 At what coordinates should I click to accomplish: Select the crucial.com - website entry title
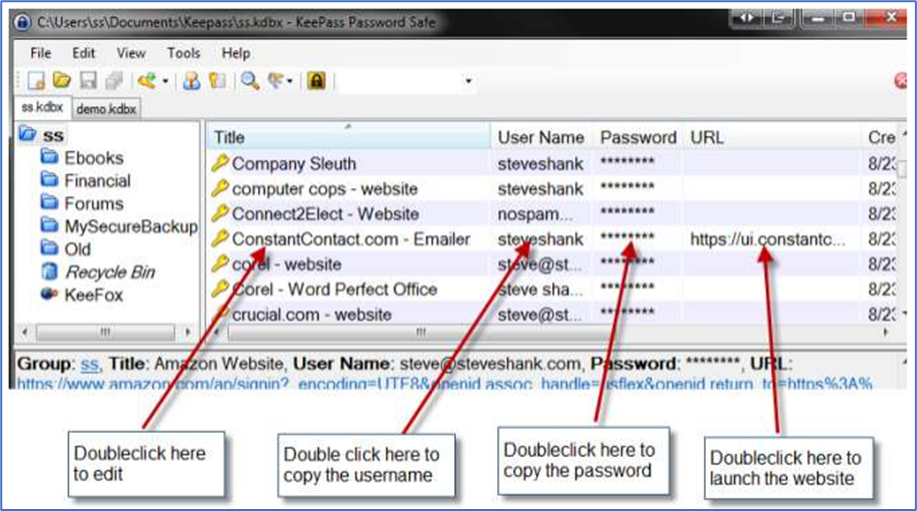coord(312,315)
